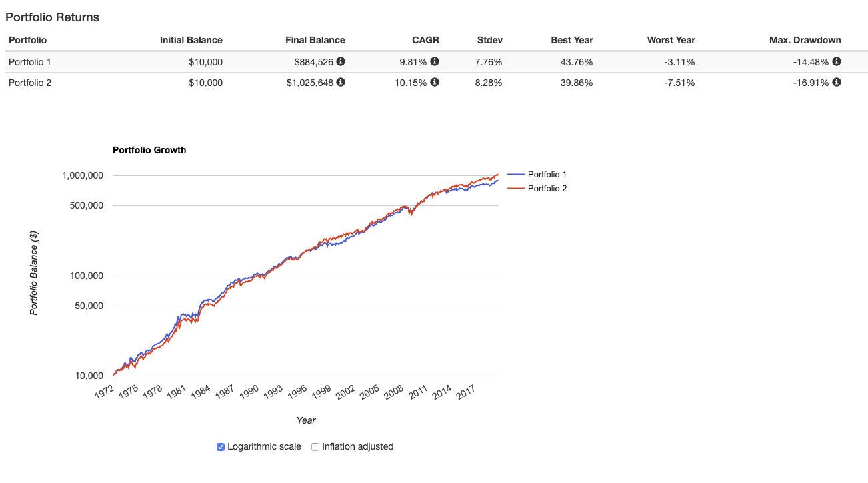Select Portfolio 1 legend label
The image size is (868, 483).
coord(547,175)
